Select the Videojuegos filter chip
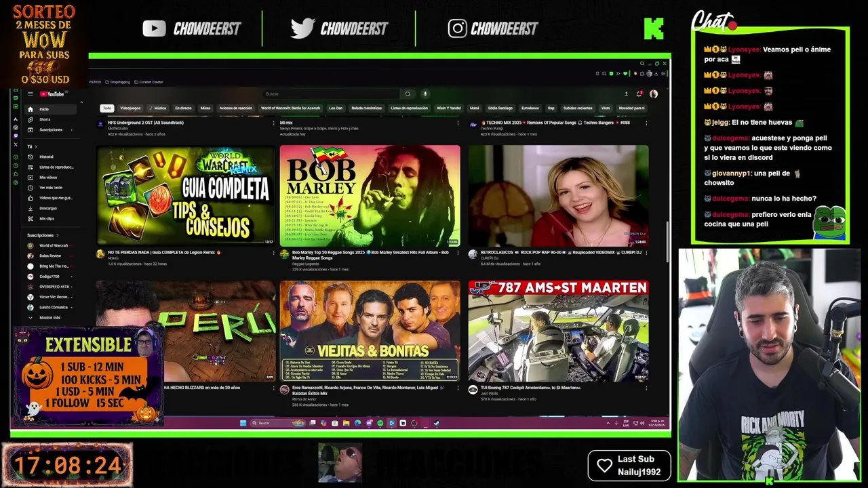This screenshot has height=488, width=868. tap(130, 108)
